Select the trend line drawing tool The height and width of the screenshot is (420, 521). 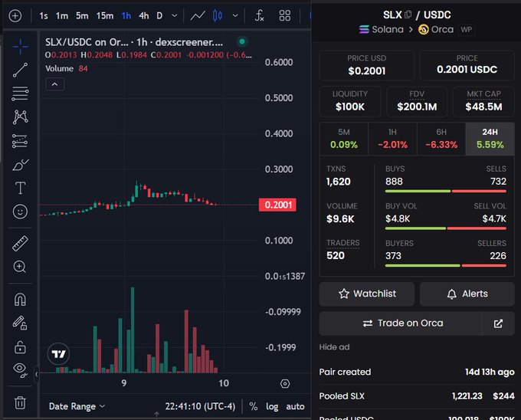coord(20,70)
